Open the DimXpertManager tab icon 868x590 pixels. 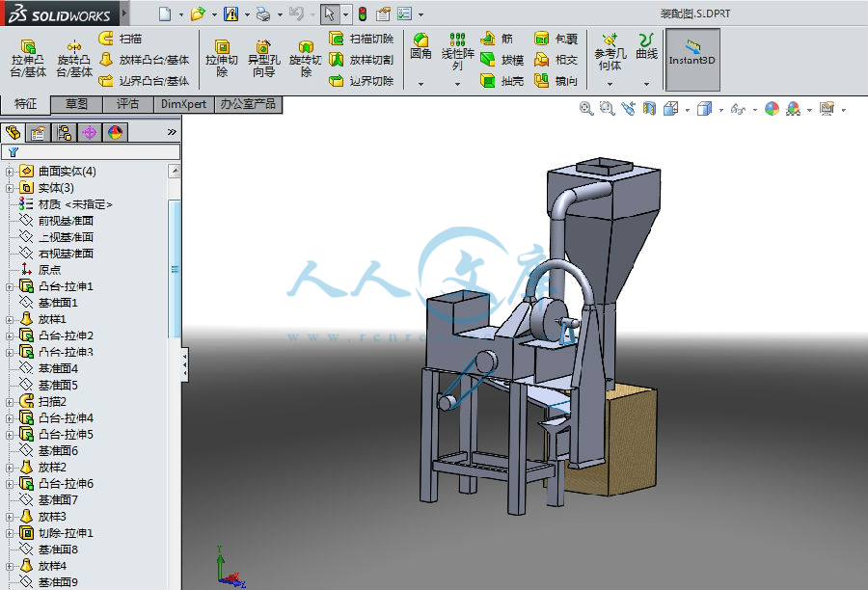click(89, 132)
